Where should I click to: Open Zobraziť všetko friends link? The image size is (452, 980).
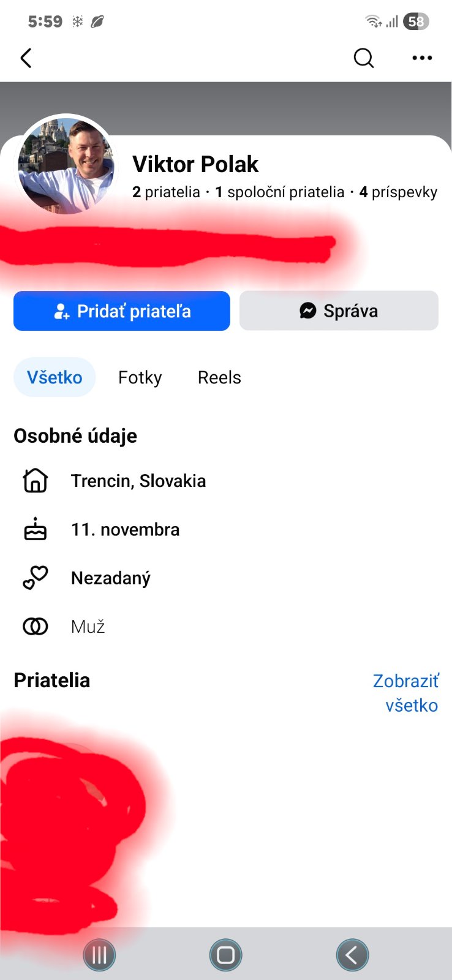[x=406, y=693]
